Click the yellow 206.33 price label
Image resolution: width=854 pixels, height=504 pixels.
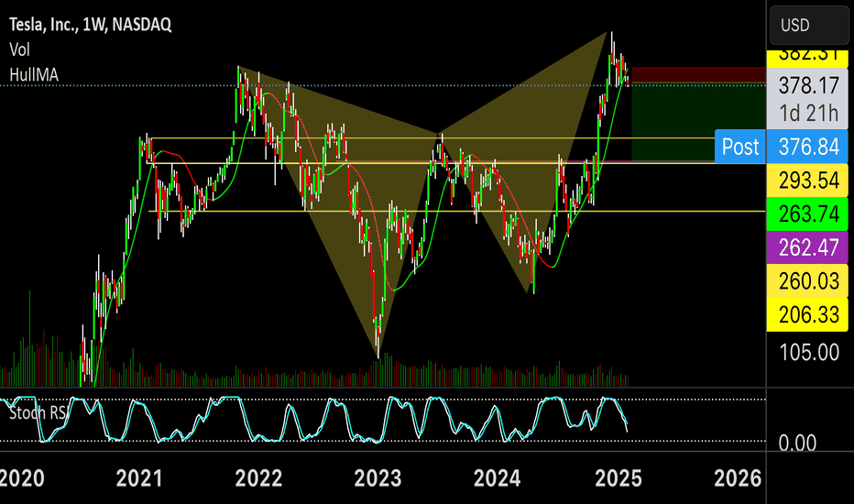[x=807, y=315]
